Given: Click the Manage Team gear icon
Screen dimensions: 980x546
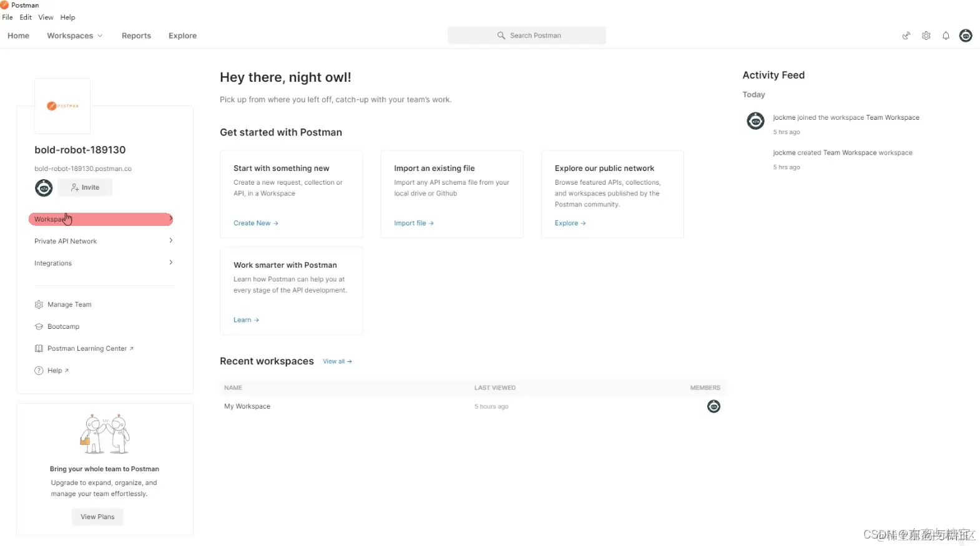Looking at the screenshot, I should 39,305.
